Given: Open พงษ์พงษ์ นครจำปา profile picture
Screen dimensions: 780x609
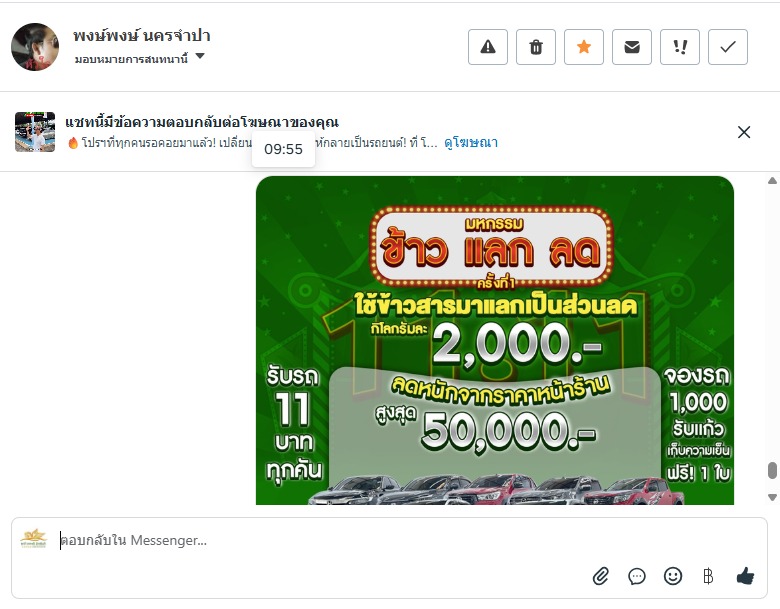Looking at the screenshot, I should pos(35,47).
